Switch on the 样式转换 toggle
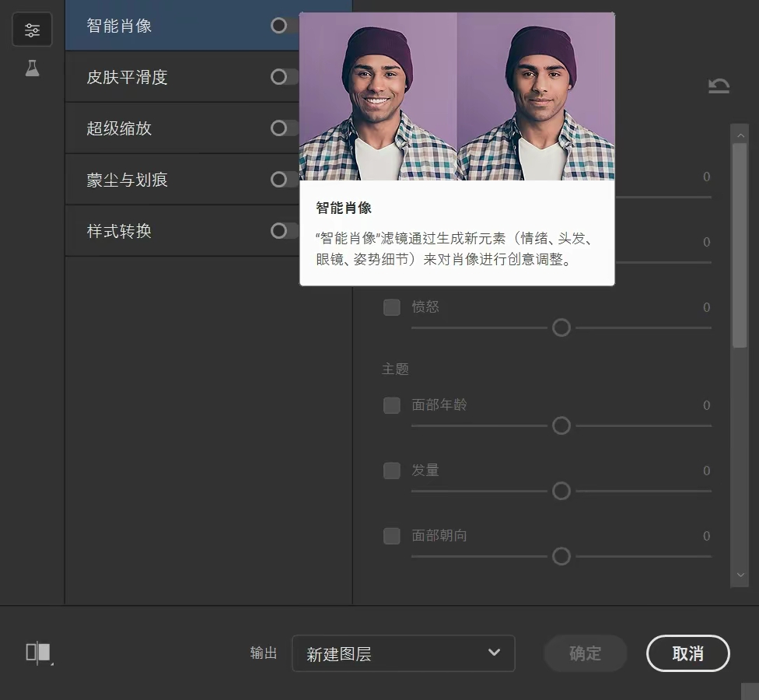This screenshot has height=700, width=759. (285, 231)
